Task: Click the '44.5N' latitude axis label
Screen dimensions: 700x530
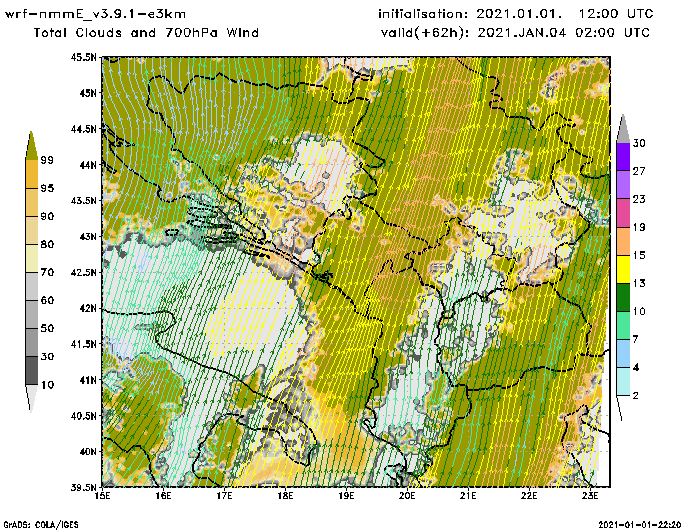Action: (83, 129)
